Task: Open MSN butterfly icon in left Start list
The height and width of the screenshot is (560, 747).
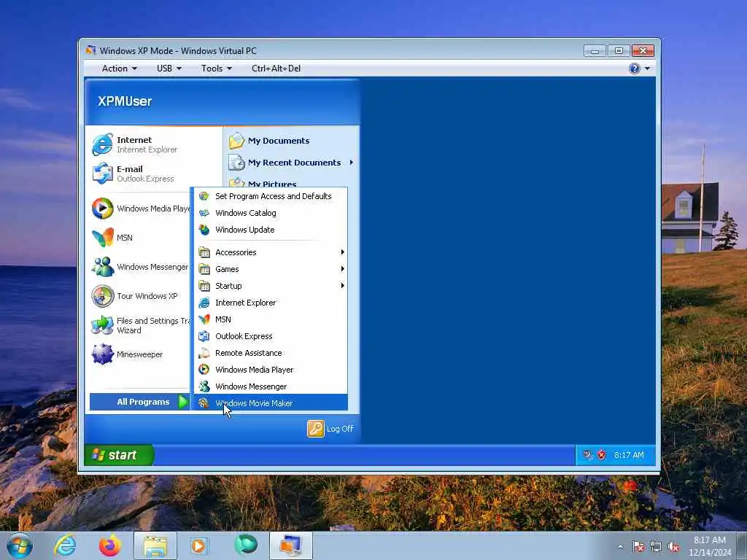Action: point(113,238)
